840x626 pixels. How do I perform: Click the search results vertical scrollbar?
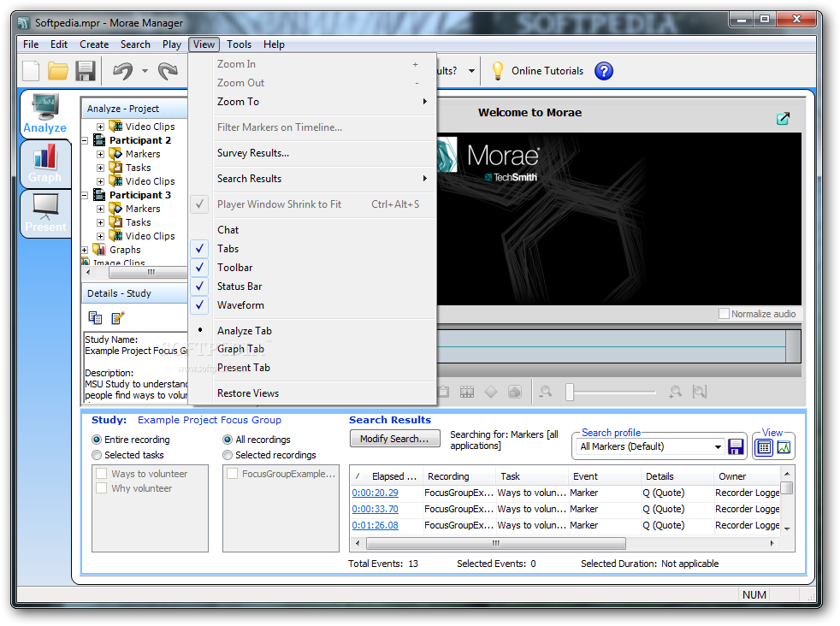[787, 487]
